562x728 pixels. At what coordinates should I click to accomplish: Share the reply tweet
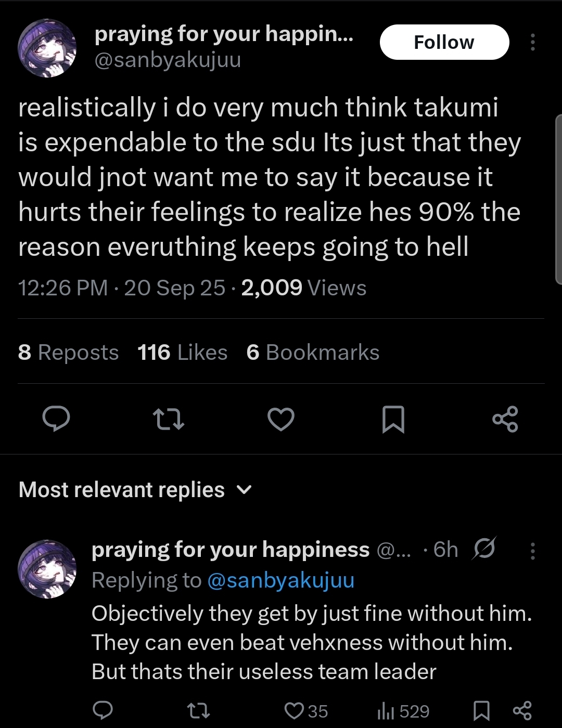pos(522,710)
